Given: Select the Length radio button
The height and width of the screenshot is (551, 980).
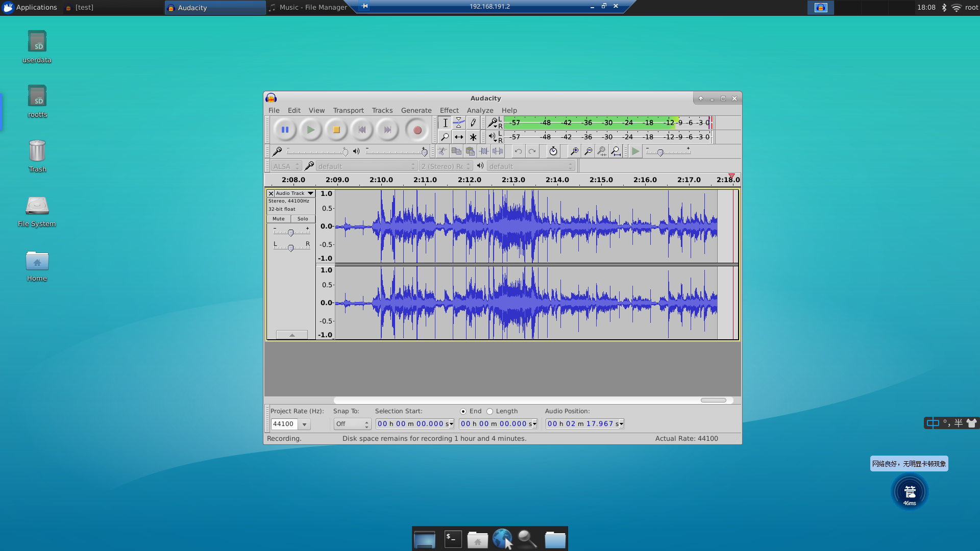Looking at the screenshot, I should click(490, 411).
